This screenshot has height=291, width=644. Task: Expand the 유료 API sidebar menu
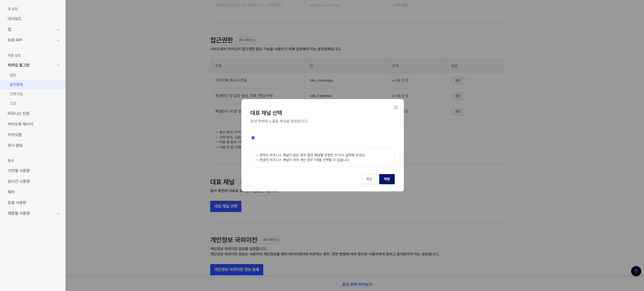(58, 40)
